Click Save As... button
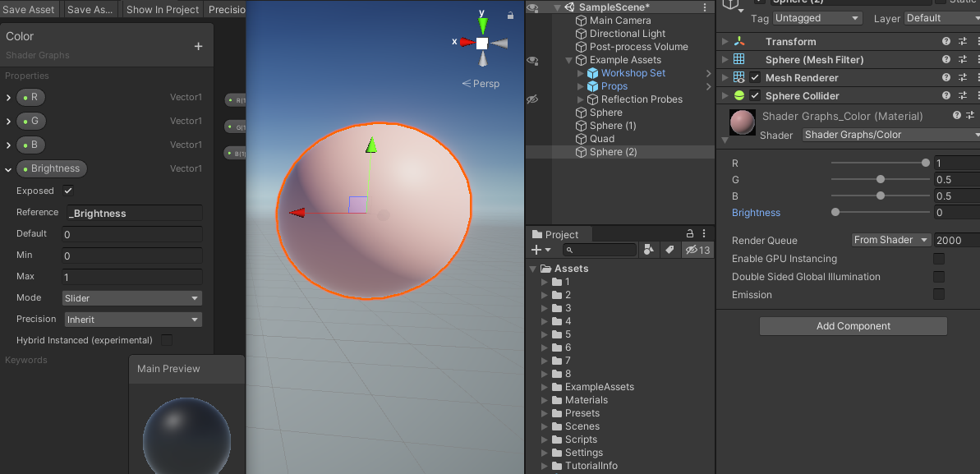Image resolution: width=980 pixels, height=474 pixels. (90, 9)
